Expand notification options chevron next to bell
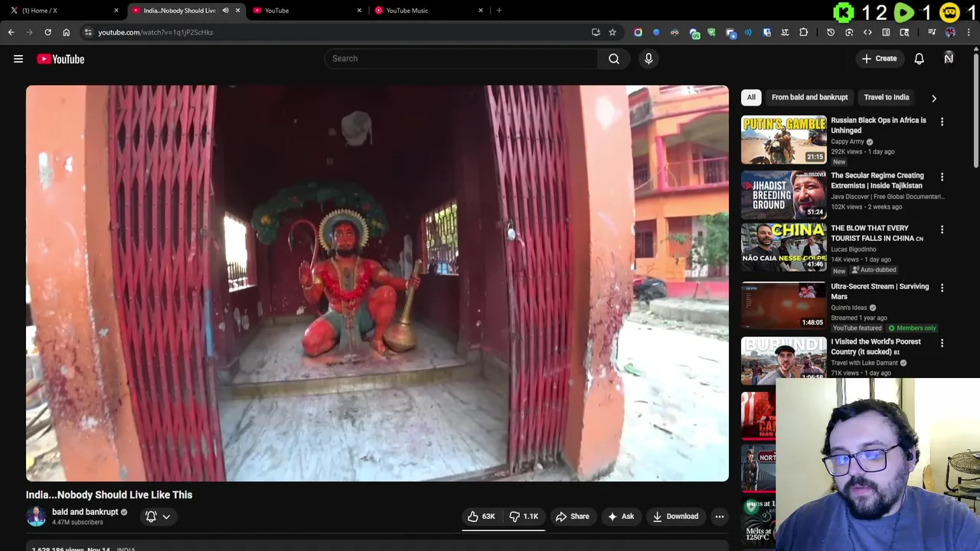This screenshot has height=551, width=980. [x=166, y=517]
